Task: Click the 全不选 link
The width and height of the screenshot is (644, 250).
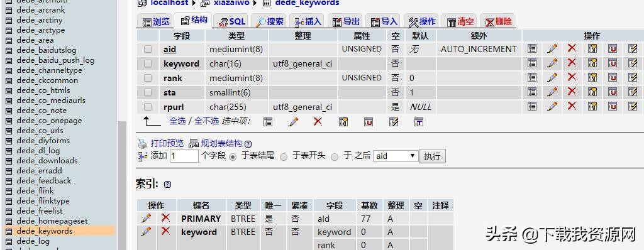Action: [206, 121]
